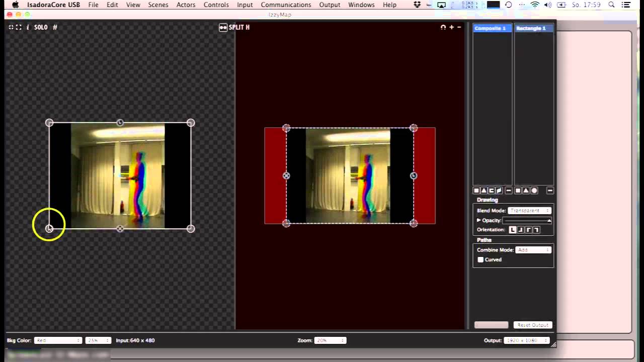This screenshot has width=644, height=362.
Task: Select the second orientation option
Action: [x=521, y=230]
